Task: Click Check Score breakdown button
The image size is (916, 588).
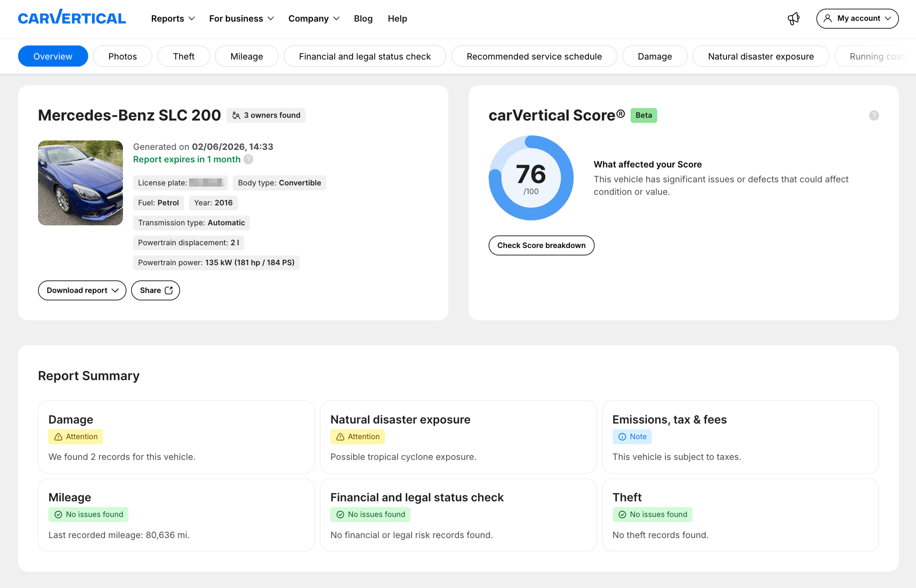Action: pos(541,245)
